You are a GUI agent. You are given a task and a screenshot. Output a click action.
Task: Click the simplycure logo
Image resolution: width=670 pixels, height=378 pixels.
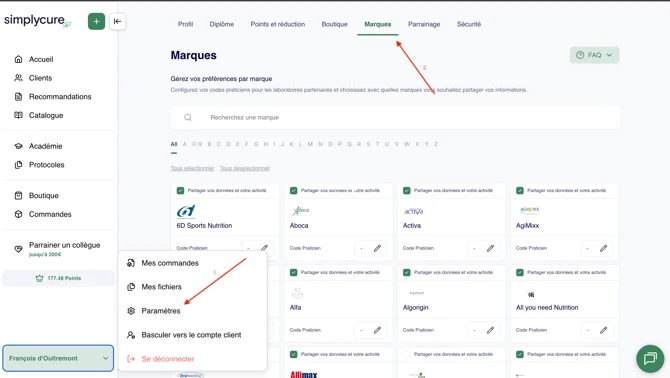37,21
